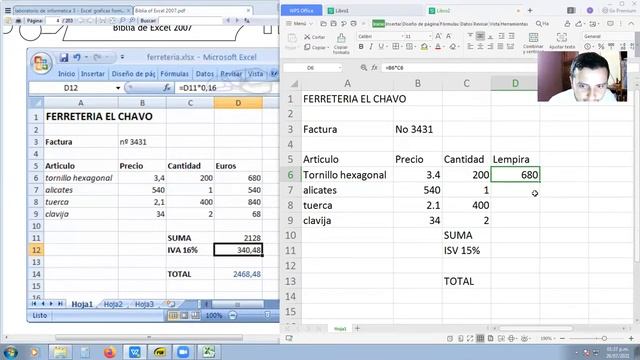Image resolution: width=640 pixels, height=360 pixels.
Task: Click normal grid view icon in WPS status bar
Action: [x=480, y=338]
